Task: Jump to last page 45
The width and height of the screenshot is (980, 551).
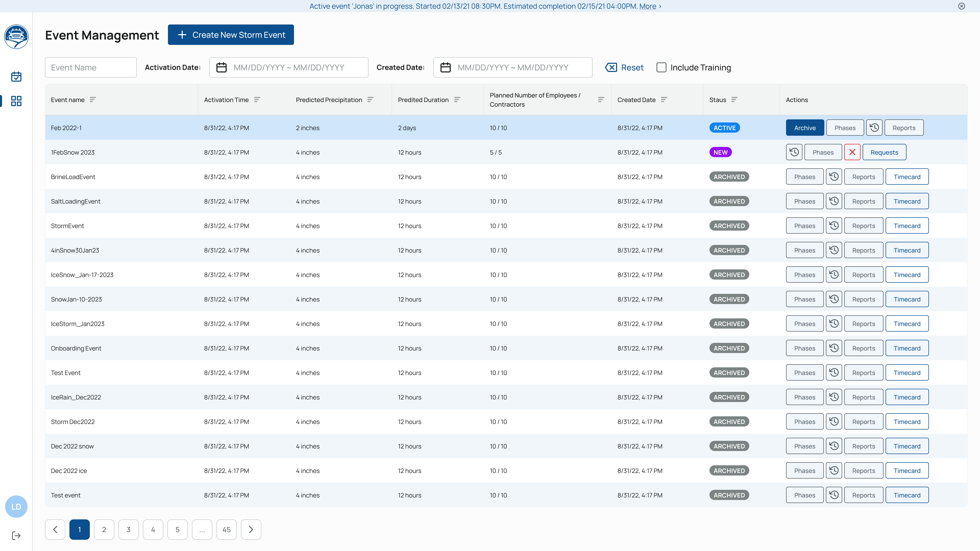Action: [226, 529]
